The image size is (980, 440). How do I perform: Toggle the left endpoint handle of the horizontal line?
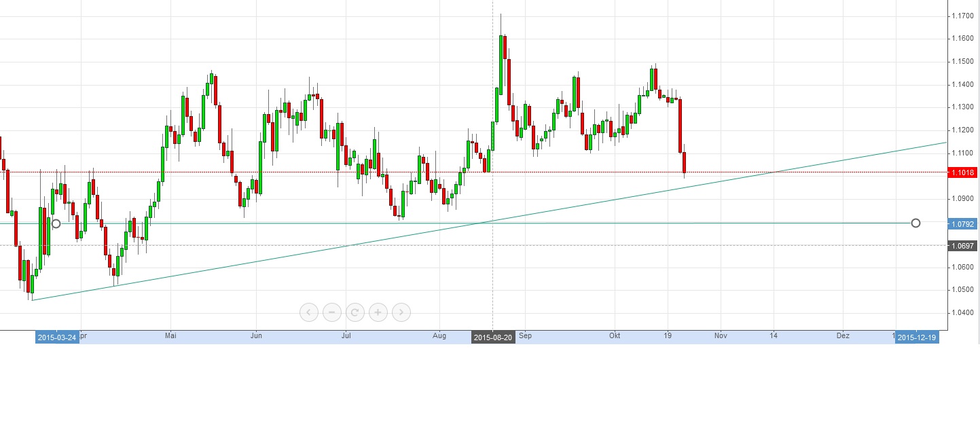pos(56,223)
